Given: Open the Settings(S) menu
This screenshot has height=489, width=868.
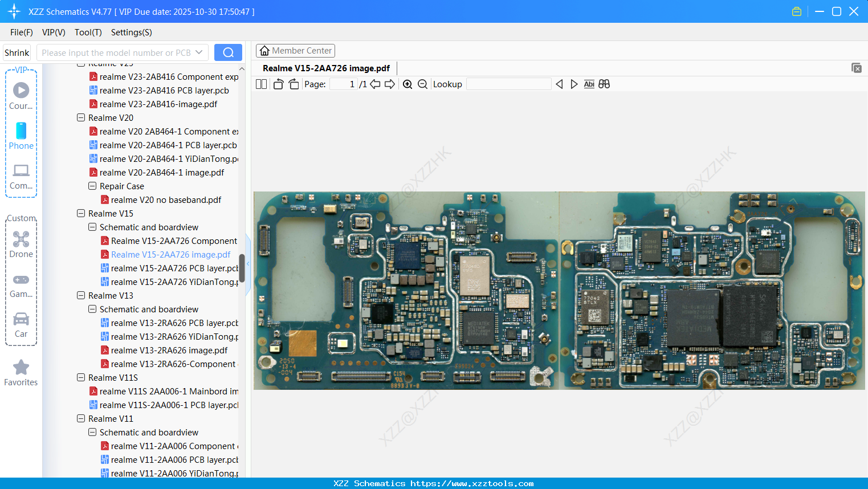Looking at the screenshot, I should (x=132, y=32).
